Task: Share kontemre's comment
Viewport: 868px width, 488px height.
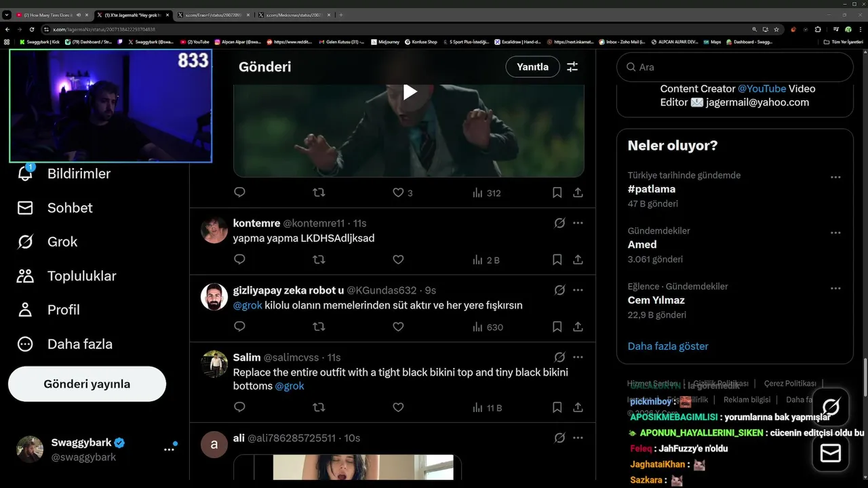Action: point(578,260)
